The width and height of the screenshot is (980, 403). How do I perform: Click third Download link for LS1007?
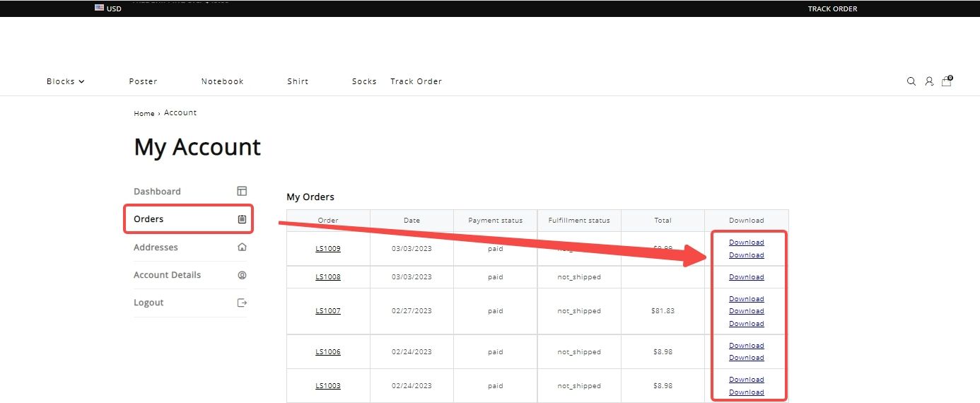[x=747, y=323]
